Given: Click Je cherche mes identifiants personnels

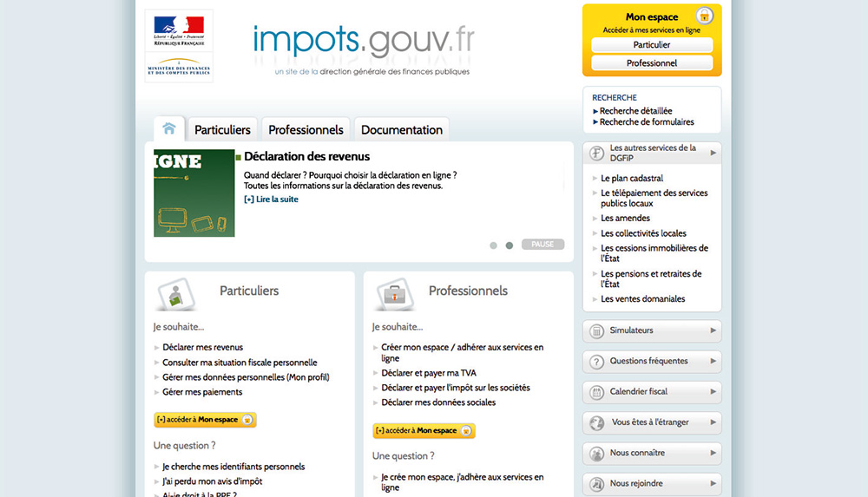Looking at the screenshot, I should pos(233,467).
